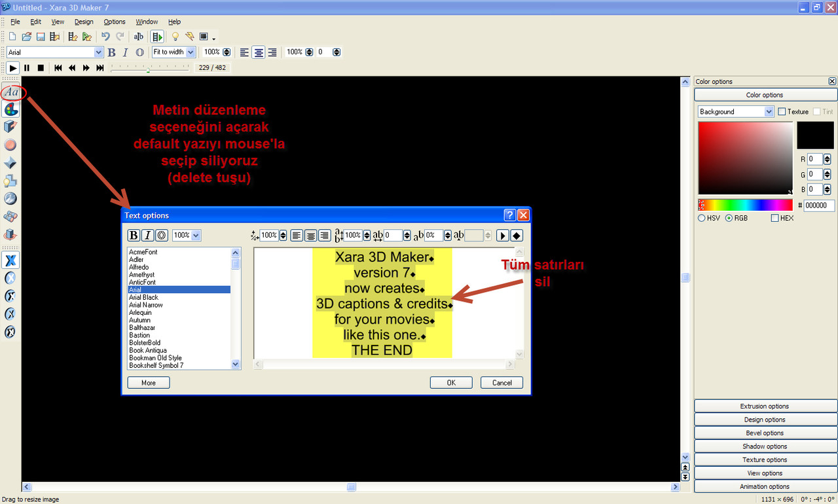This screenshot has width=838, height=504.
Task: Select the View options spheres icon
Action: (10, 217)
